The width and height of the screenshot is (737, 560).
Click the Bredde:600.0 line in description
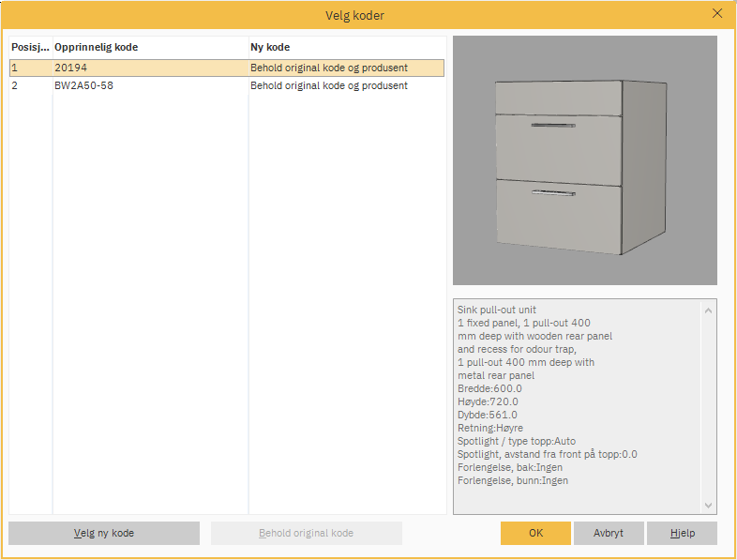pyautogui.click(x=489, y=388)
